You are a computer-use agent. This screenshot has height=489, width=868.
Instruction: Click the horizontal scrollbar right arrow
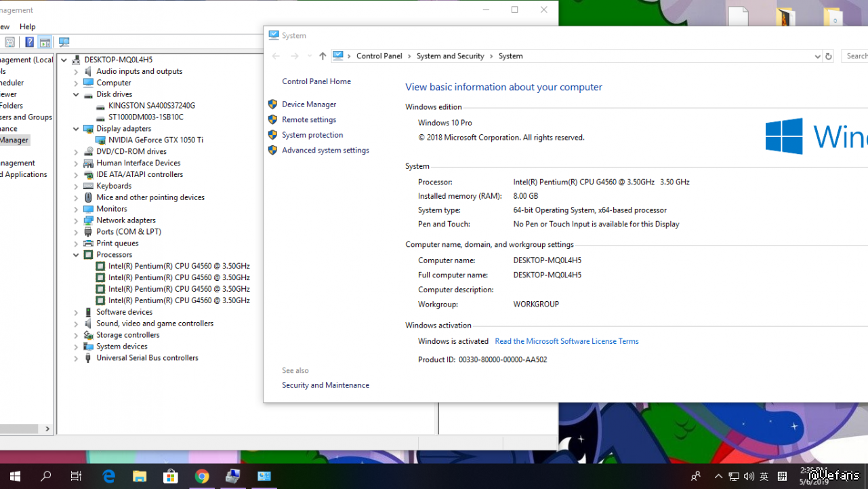click(47, 429)
